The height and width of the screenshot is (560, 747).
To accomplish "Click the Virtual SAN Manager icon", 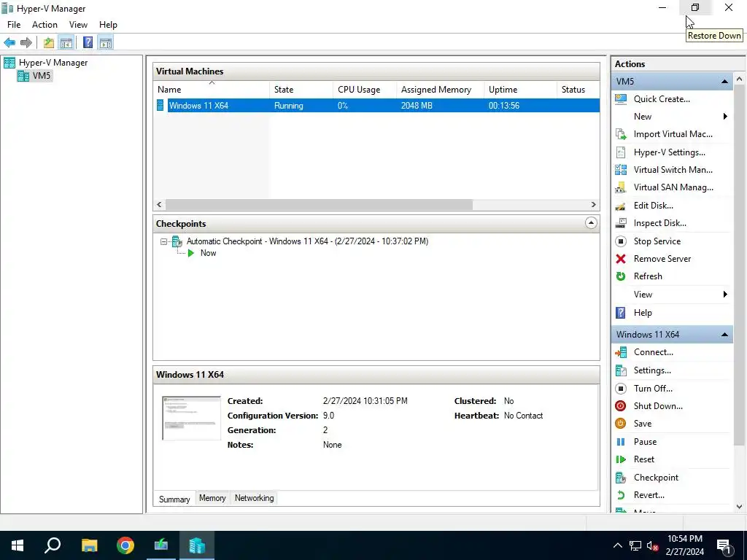I will click(621, 187).
